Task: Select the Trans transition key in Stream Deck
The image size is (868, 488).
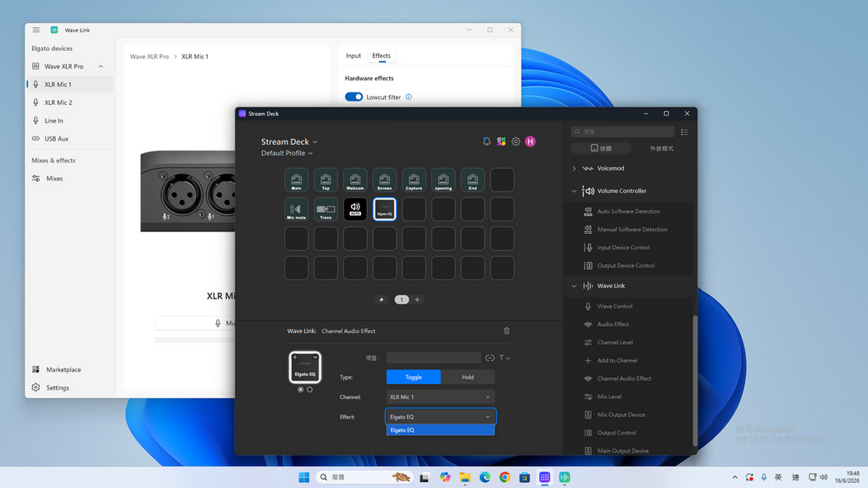Action: click(325, 210)
